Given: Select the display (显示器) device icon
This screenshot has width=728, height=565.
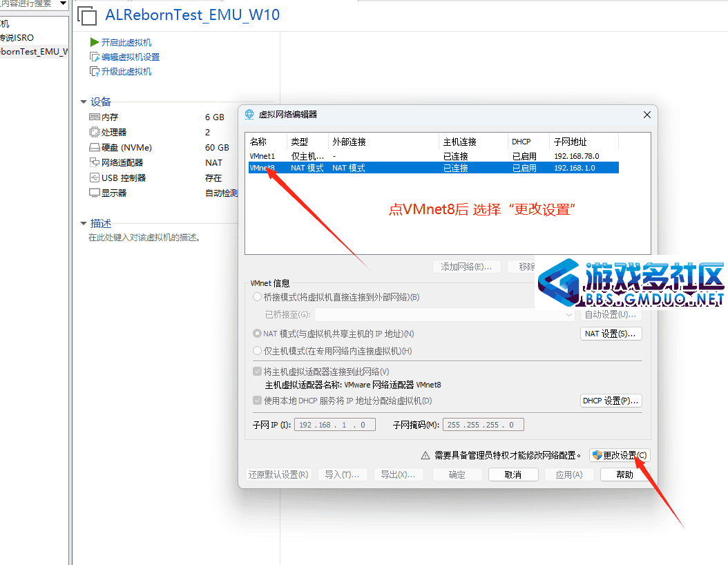Looking at the screenshot, I should coord(94,193).
